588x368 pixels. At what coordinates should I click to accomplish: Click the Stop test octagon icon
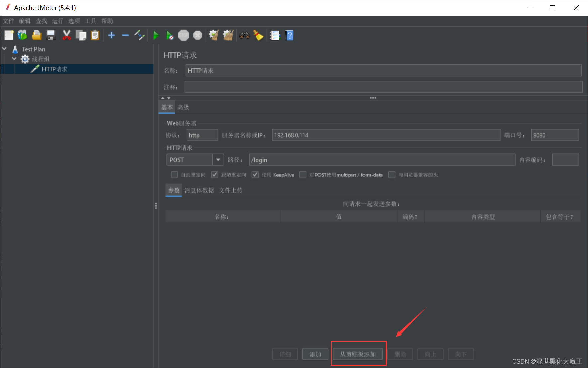point(183,35)
